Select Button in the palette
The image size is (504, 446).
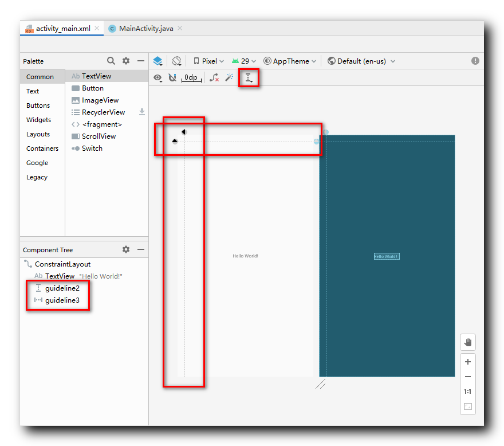(x=107, y=88)
